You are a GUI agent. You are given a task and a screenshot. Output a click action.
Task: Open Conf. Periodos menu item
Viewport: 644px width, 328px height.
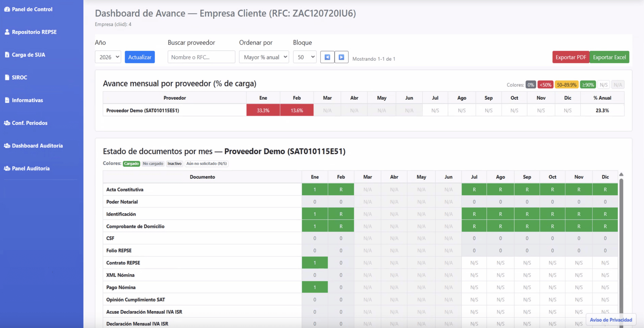coord(29,123)
